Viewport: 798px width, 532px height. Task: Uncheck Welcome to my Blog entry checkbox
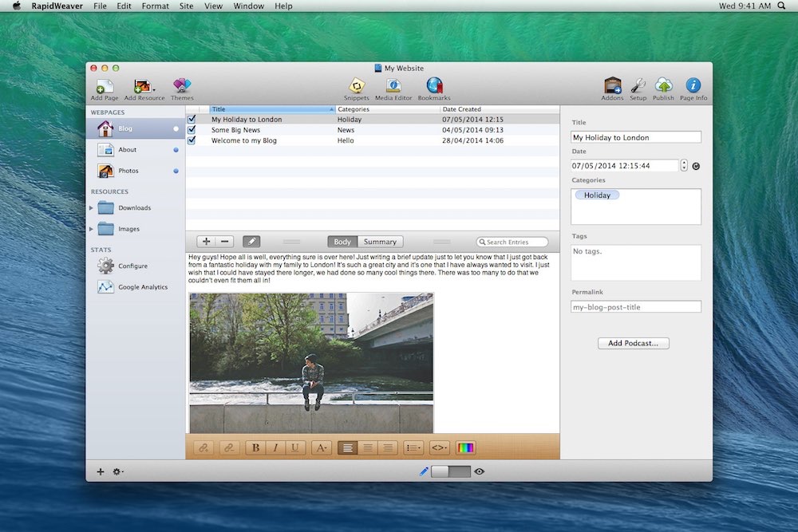192,140
